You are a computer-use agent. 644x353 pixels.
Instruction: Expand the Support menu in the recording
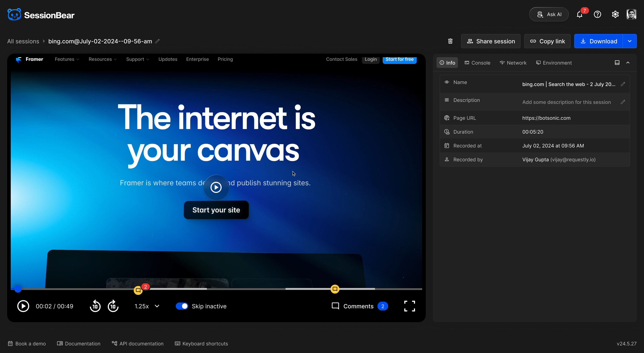pos(138,59)
